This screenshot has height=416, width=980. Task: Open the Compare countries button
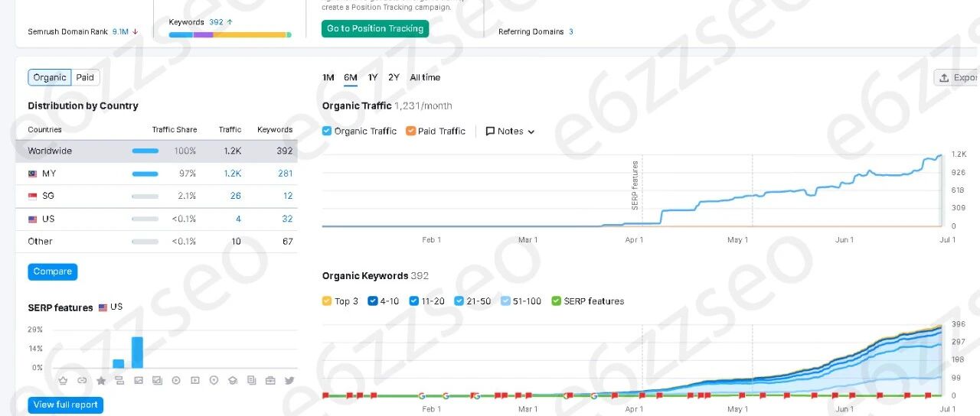click(x=53, y=271)
